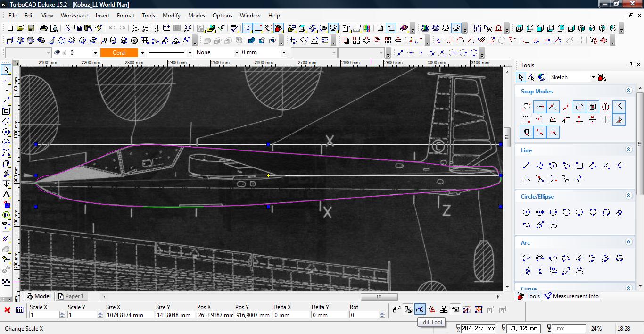
Task: Click the New document icon
Action: pos(10,28)
